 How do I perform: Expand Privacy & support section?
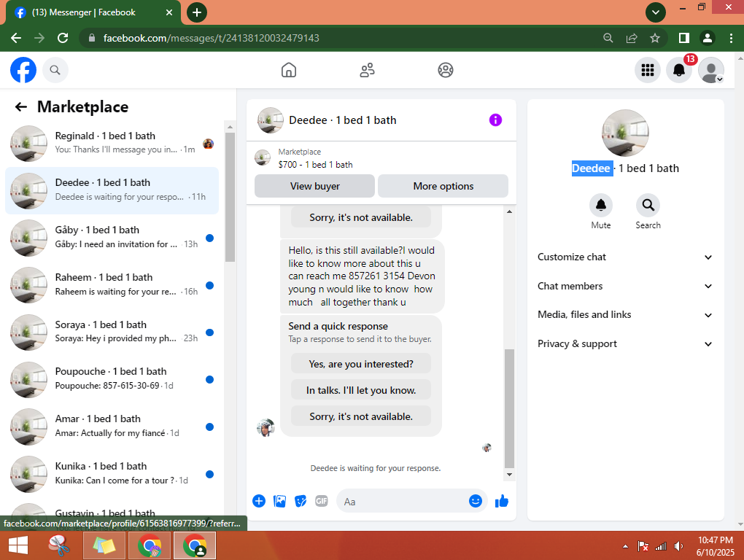(x=625, y=343)
